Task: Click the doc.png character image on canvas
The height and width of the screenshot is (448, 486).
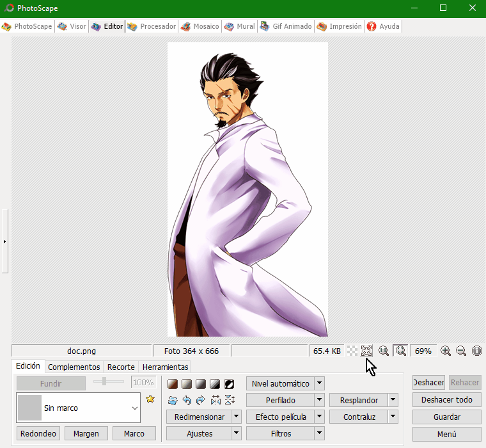Action: point(247,189)
